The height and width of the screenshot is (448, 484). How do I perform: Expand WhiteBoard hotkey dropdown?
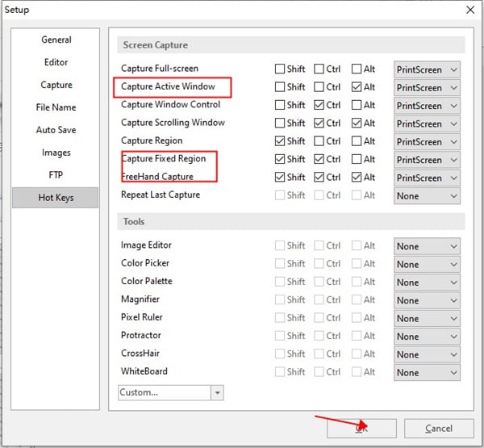pyautogui.click(x=427, y=372)
